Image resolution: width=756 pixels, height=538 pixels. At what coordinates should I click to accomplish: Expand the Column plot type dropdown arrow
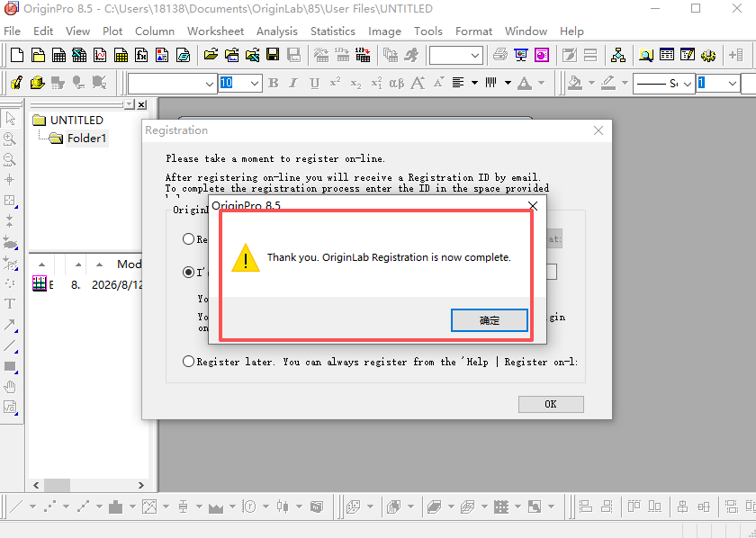point(132,507)
